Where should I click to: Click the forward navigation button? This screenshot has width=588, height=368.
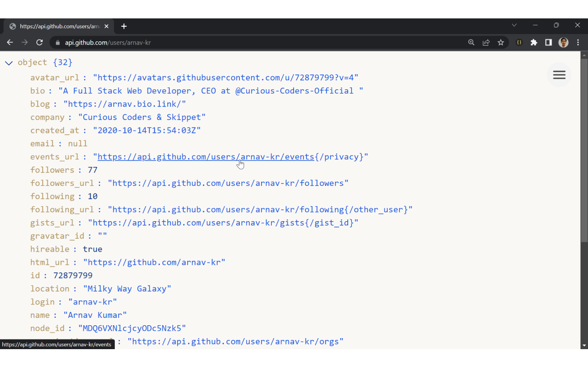25,42
